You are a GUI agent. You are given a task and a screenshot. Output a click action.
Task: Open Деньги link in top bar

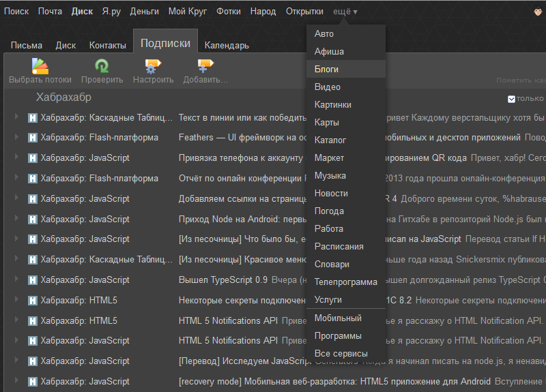[x=144, y=11]
